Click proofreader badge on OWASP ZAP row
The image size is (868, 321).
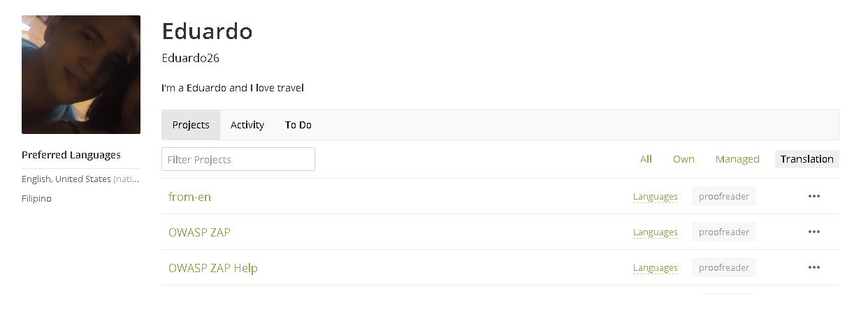(x=724, y=232)
